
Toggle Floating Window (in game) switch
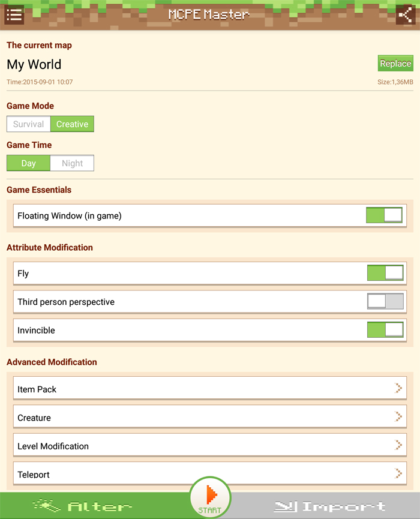coord(384,215)
